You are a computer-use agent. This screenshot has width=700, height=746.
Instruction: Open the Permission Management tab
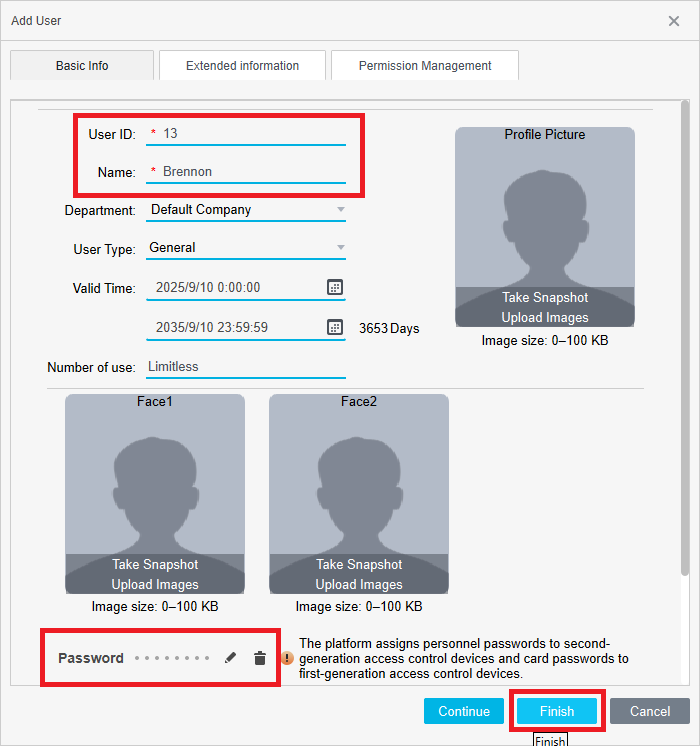(x=425, y=66)
